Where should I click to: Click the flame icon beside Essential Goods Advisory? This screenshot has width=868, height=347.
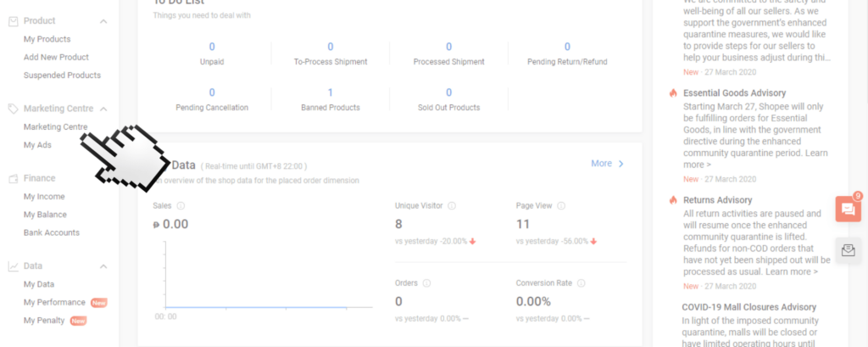pos(673,93)
